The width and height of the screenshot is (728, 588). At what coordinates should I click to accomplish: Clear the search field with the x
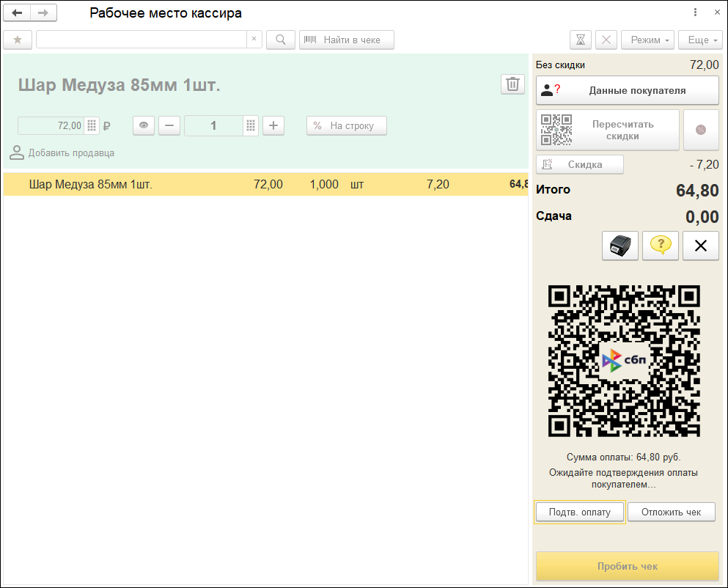click(254, 40)
